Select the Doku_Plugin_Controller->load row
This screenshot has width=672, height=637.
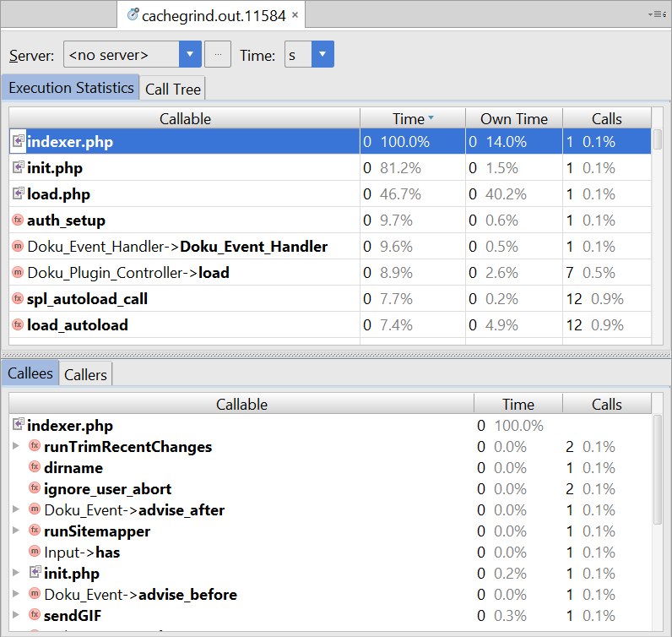click(x=330, y=272)
